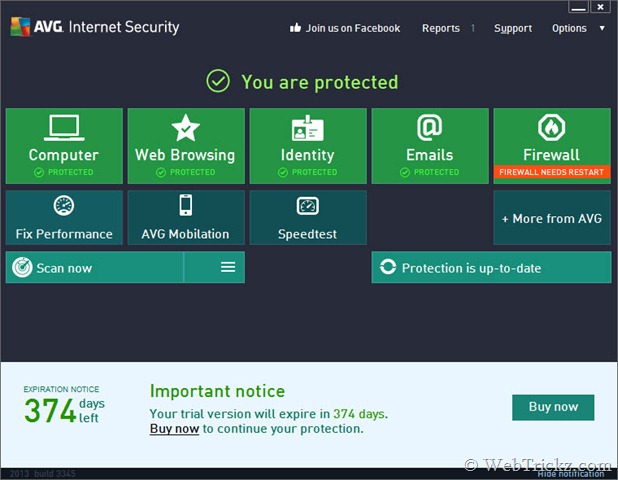The height and width of the screenshot is (480, 618).
Task: Click the Reports count number 1
Action: (473, 28)
